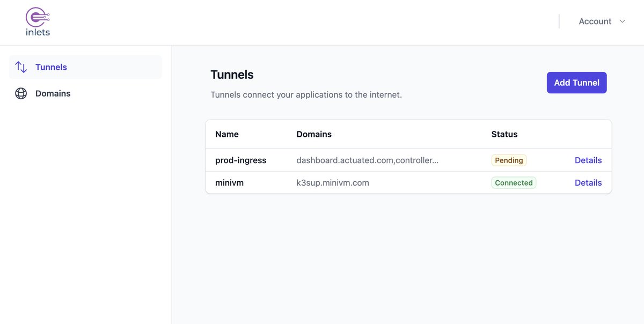The width and height of the screenshot is (644, 324).
Task: Click the k3sup.minivm.com domain text
Action: click(333, 183)
